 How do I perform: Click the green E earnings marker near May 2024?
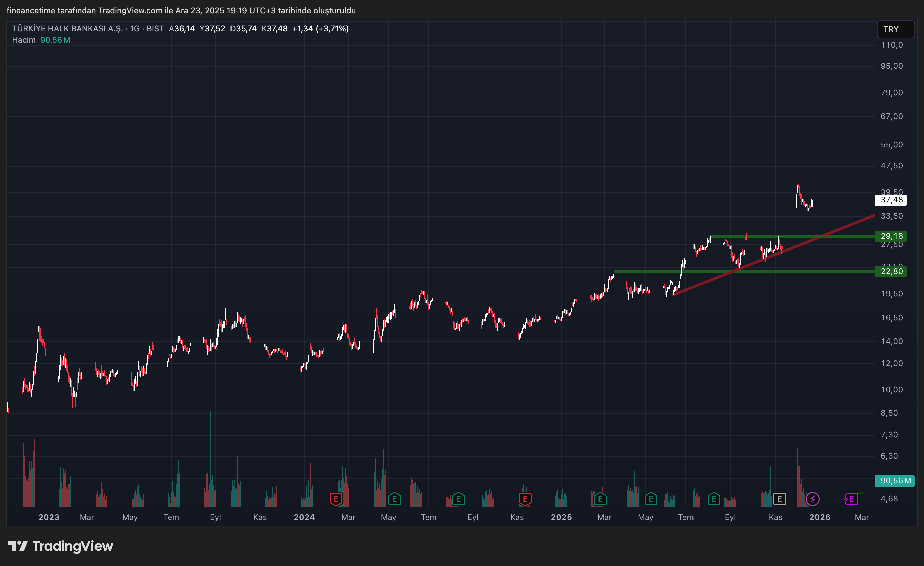394,499
